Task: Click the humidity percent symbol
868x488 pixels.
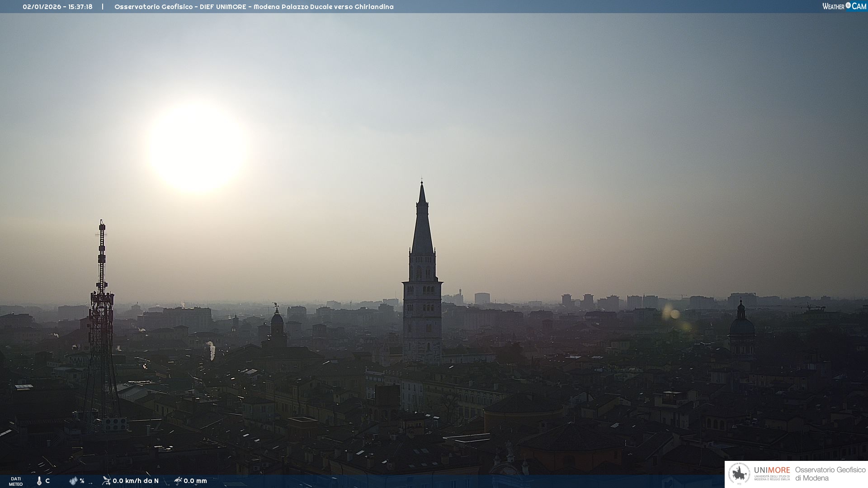Action: [x=82, y=481]
